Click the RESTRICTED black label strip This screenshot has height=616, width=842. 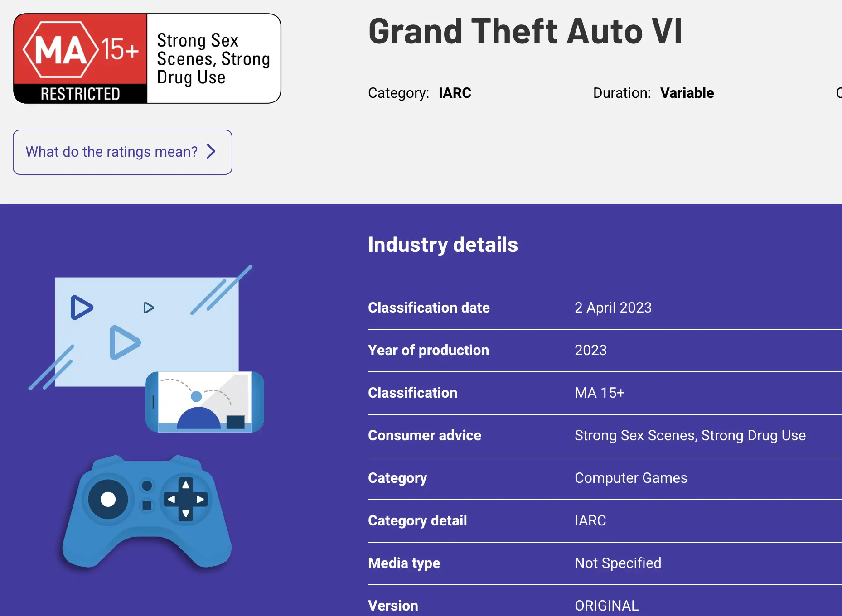(x=80, y=94)
